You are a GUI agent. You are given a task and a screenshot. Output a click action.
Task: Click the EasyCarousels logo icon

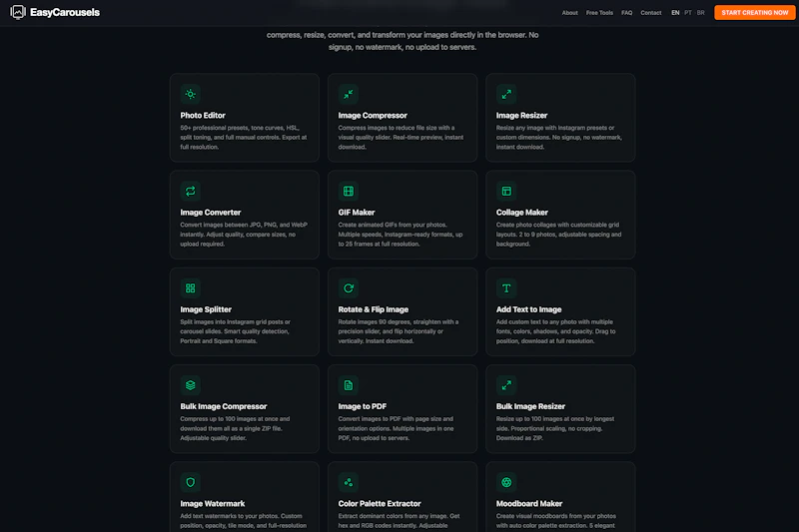point(18,12)
